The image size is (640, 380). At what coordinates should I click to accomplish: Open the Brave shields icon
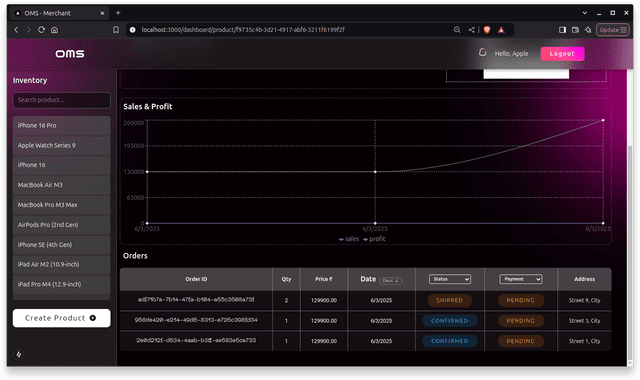(487, 30)
